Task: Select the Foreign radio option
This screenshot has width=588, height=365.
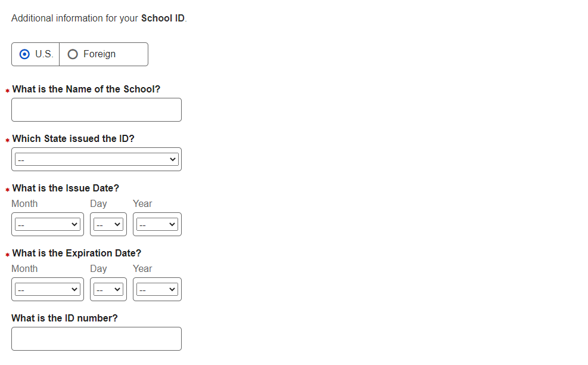Action: [73, 54]
